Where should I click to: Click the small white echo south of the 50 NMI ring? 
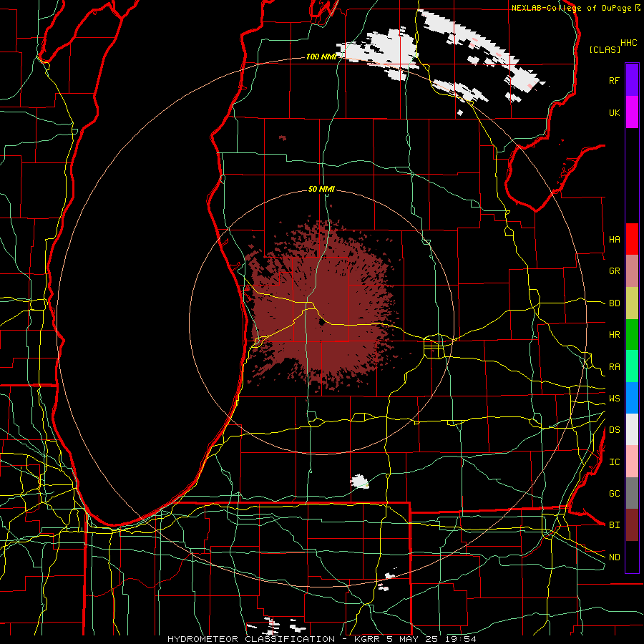(360, 482)
